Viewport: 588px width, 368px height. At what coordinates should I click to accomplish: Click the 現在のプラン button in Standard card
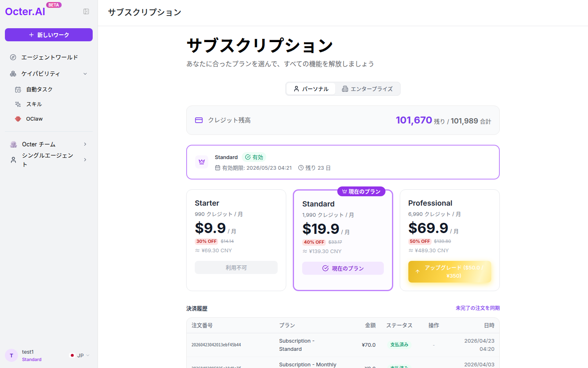(x=343, y=268)
